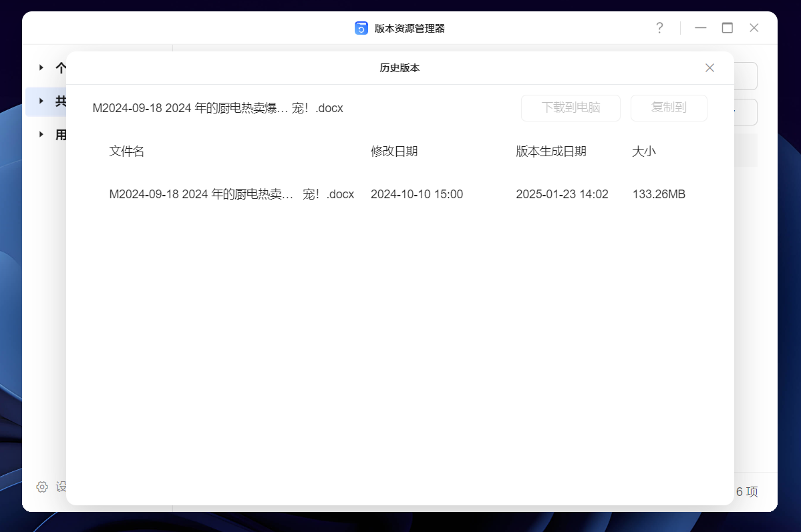The image size is (801, 532).
Task: Expand the first tree node arrow (个)
Action: (41, 67)
